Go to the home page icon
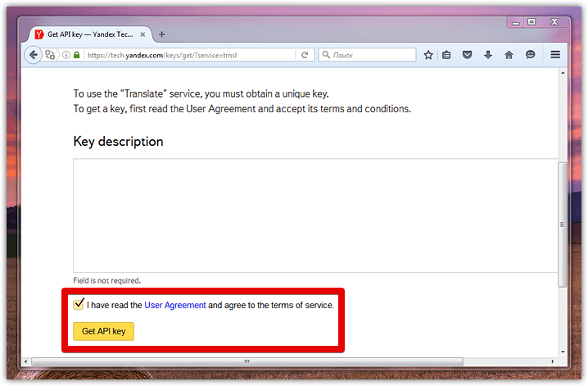This screenshot has width=588, height=386. click(509, 55)
